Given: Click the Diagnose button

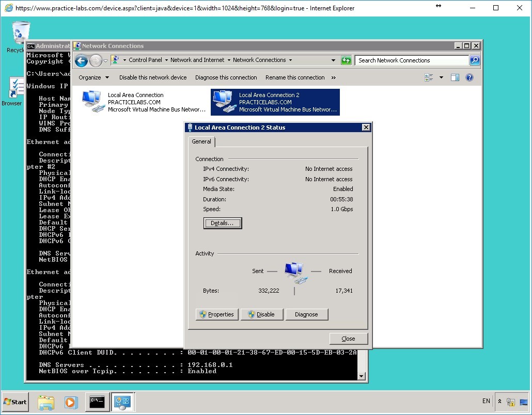Looking at the screenshot, I should point(307,314).
